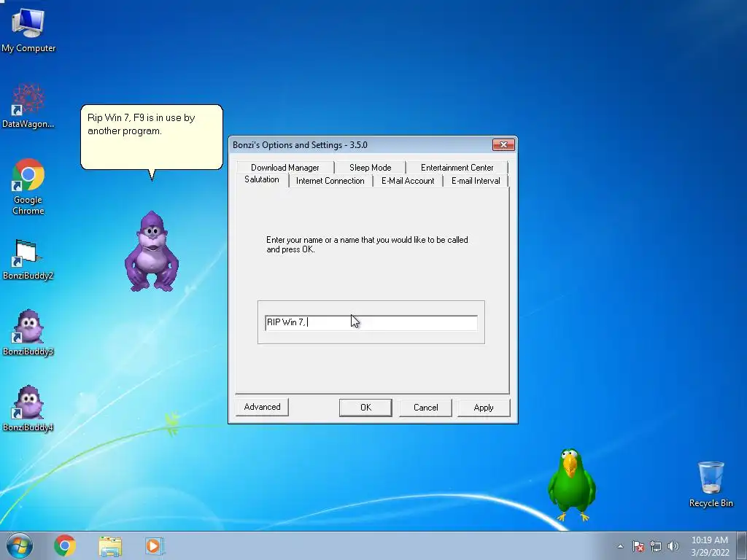Screen dimensions: 747x560
Task: Select the BonziBuddy4 desktop shortcut
Action: pos(28,408)
